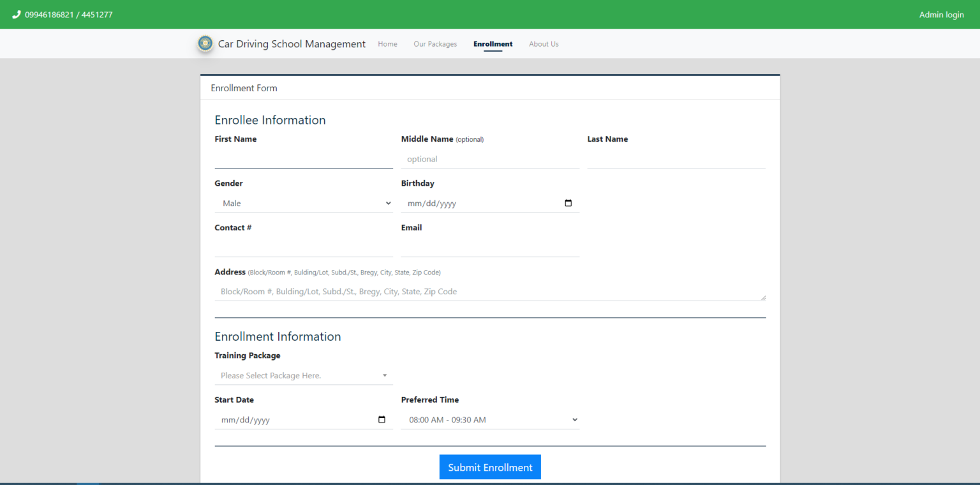Viewport: 980px width, 485px height.
Task: Open the Our Packages page
Action: coord(435,43)
